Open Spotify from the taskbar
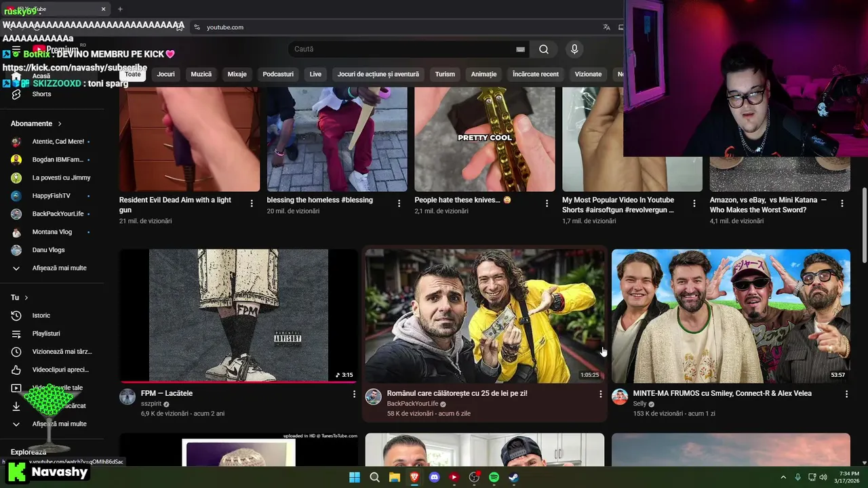This screenshot has height=488, width=868. point(494,477)
